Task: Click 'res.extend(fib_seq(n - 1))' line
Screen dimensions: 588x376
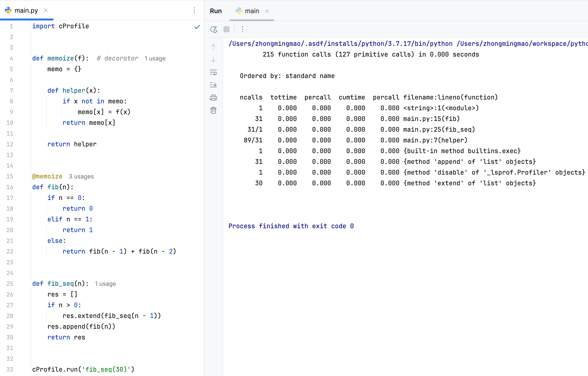Action: coord(112,316)
